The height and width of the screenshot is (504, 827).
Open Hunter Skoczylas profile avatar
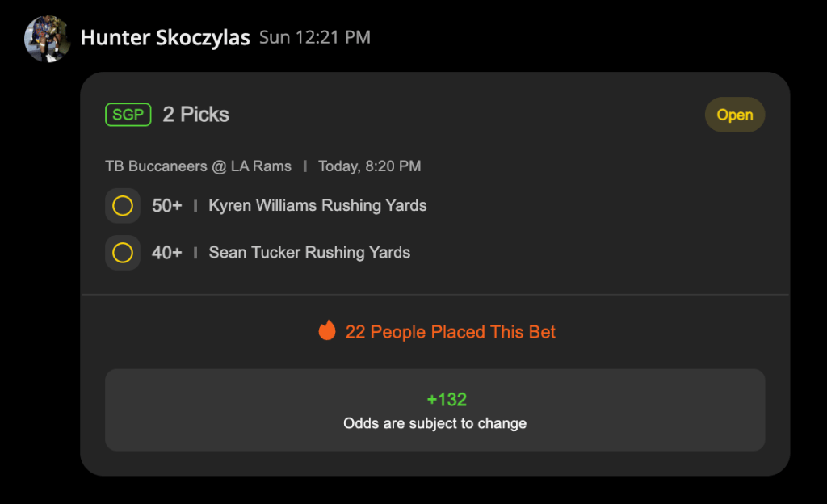pos(48,39)
